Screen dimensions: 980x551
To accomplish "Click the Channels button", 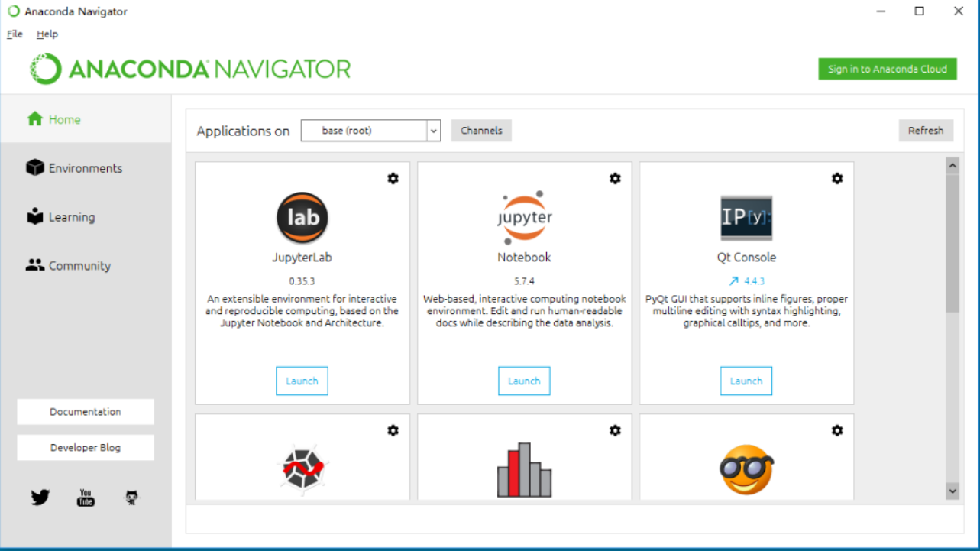I will (481, 131).
